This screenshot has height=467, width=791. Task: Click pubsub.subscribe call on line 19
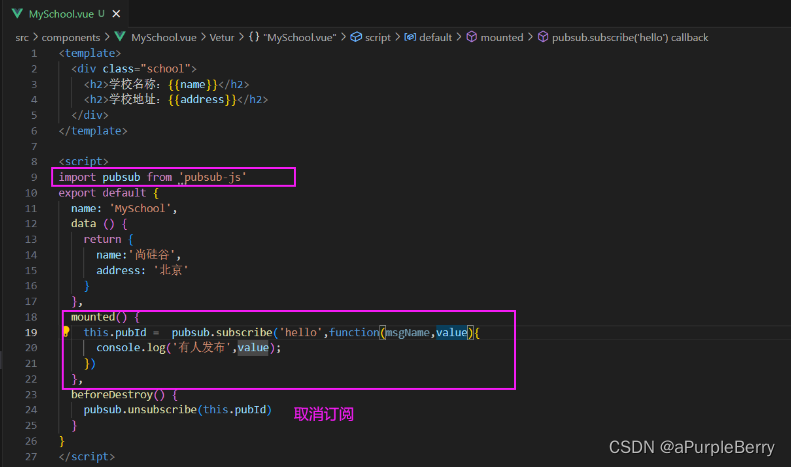222,332
